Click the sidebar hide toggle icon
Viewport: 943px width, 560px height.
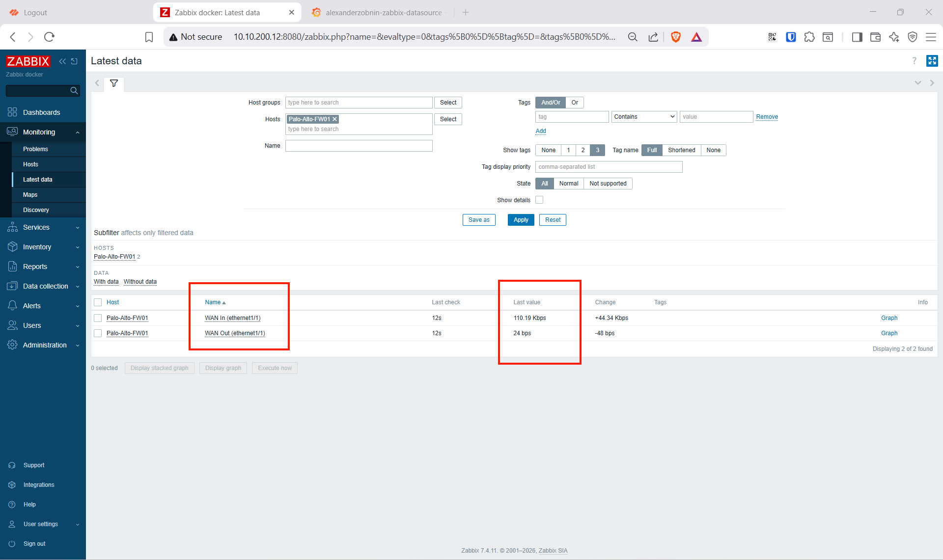[74, 61]
